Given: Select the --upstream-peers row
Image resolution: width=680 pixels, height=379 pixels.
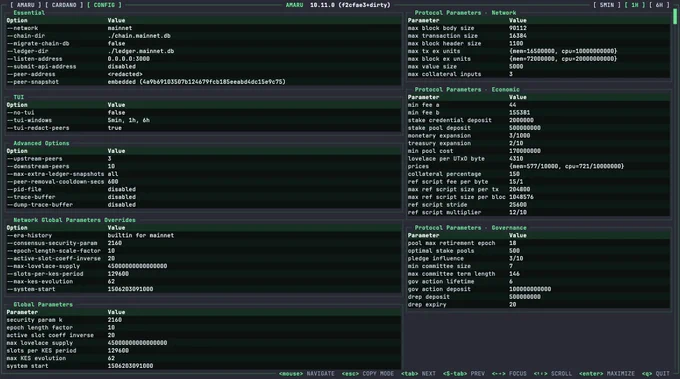Looking at the screenshot, I should coord(204,159).
